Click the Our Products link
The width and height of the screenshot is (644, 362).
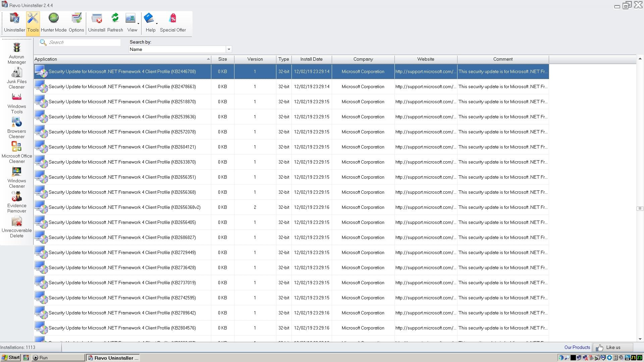(577, 347)
